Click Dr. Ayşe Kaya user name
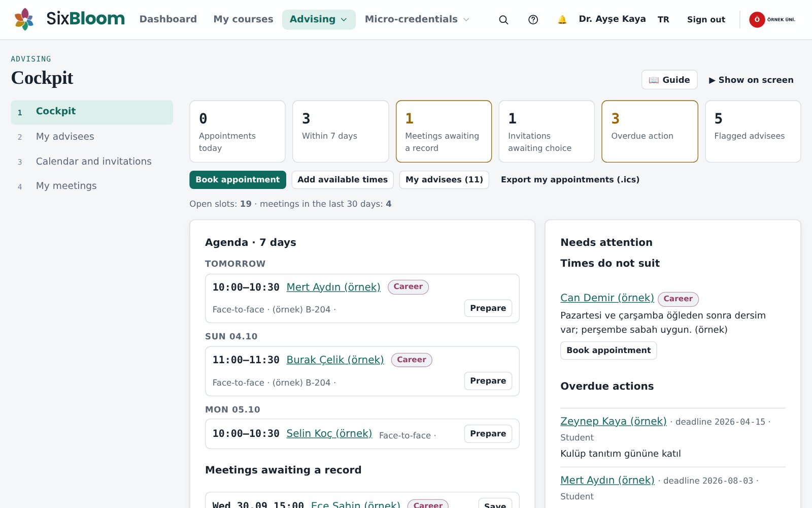The height and width of the screenshot is (508, 812). click(612, 19)
